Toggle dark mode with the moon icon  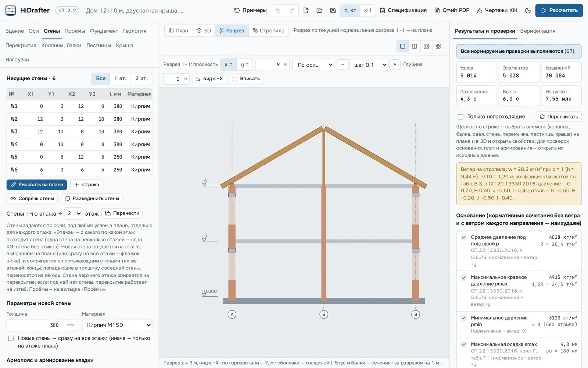(x=528, y=10)
